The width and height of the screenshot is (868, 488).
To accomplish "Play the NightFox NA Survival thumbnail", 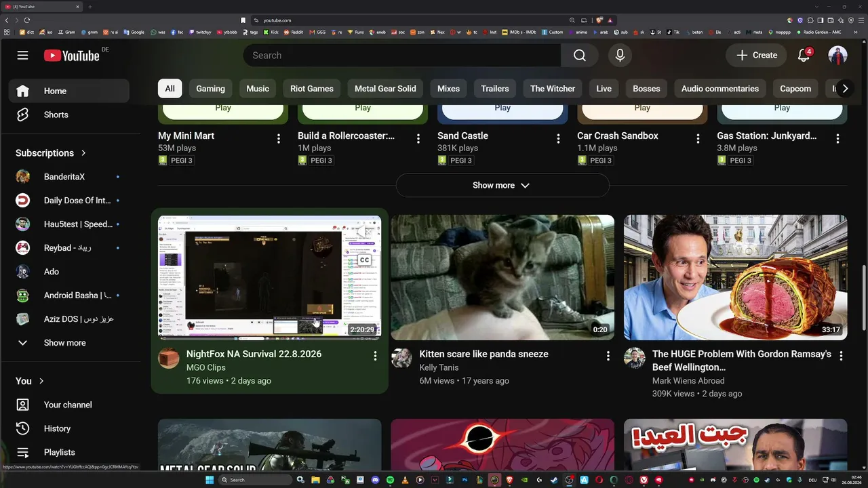I will point(270,277).
